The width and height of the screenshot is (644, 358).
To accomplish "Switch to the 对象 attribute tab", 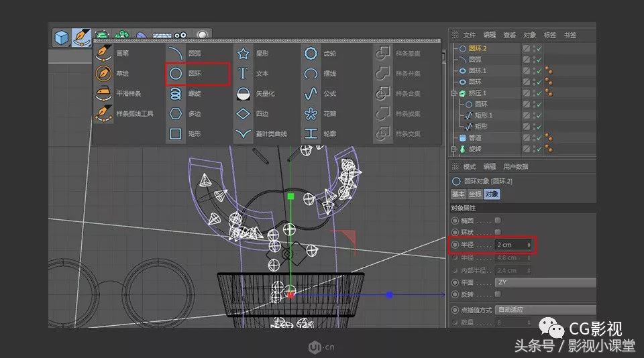I will 492,194.
